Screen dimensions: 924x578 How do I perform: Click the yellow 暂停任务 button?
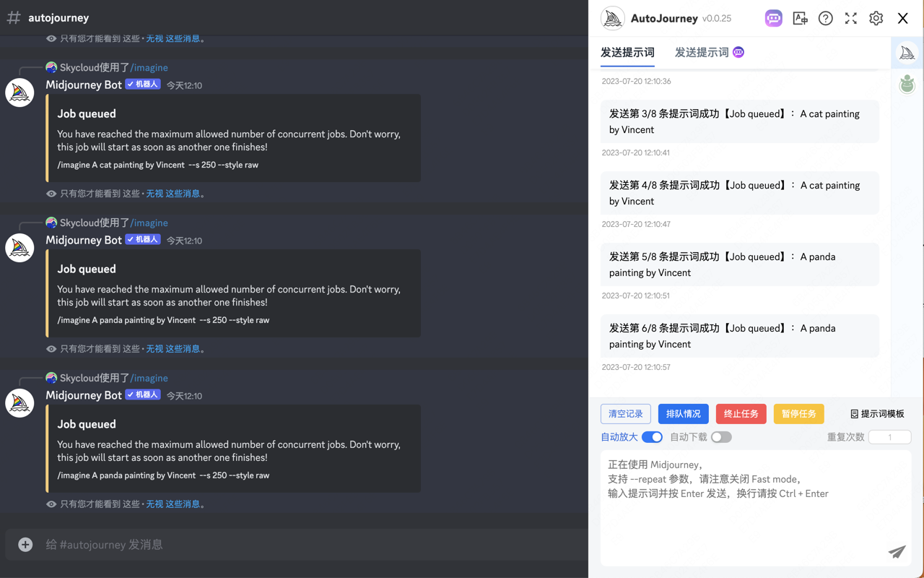(x=798, y=413)
